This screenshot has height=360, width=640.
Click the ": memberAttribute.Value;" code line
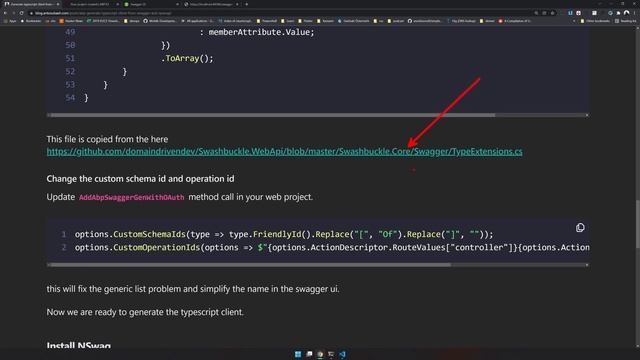click(x=257, y=32)
